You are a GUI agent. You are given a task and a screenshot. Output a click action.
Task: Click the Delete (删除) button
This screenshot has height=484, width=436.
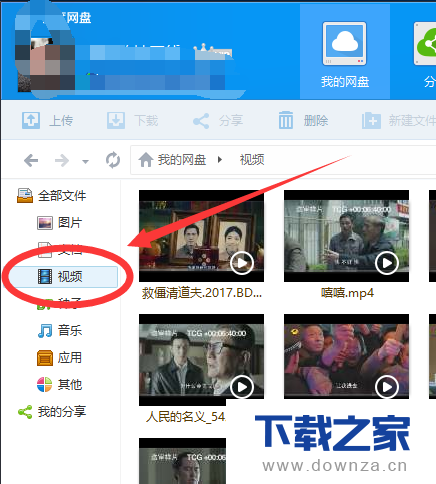303,120
